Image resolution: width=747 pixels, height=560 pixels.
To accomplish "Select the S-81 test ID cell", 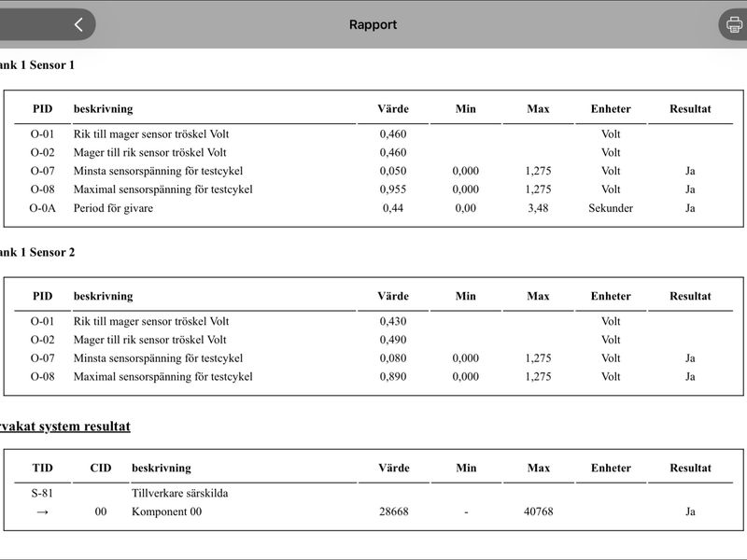I will point(42,494).
